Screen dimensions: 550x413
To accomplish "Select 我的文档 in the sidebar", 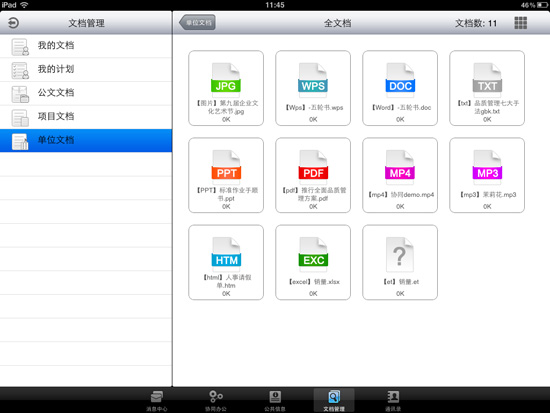I will click(x=86, y=46).
